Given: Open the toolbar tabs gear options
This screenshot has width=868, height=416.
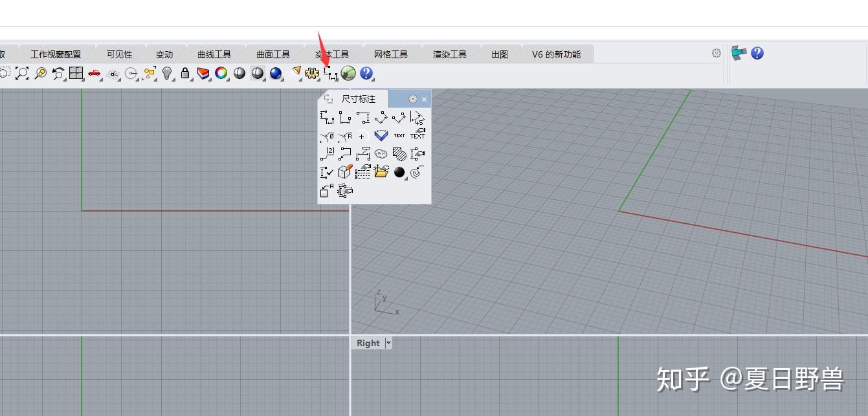Looking at the screenshot, I should (x=717, y=53).
